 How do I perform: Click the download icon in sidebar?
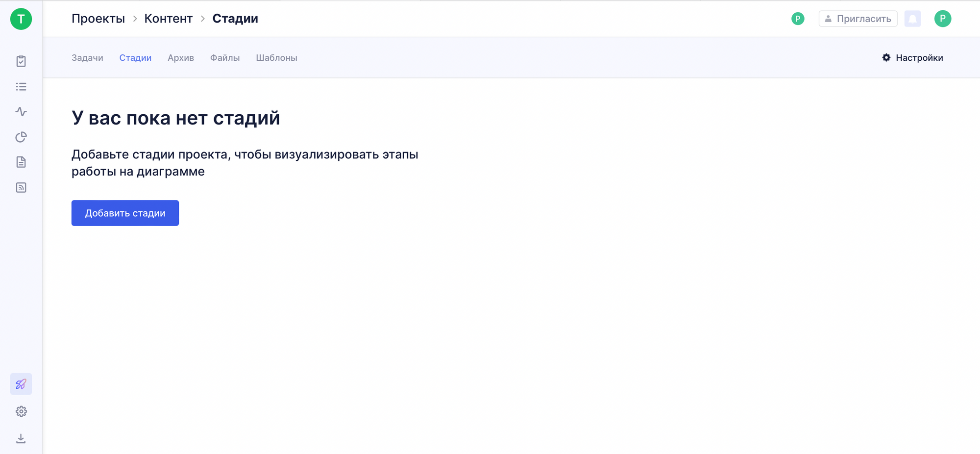pos(21,438)
